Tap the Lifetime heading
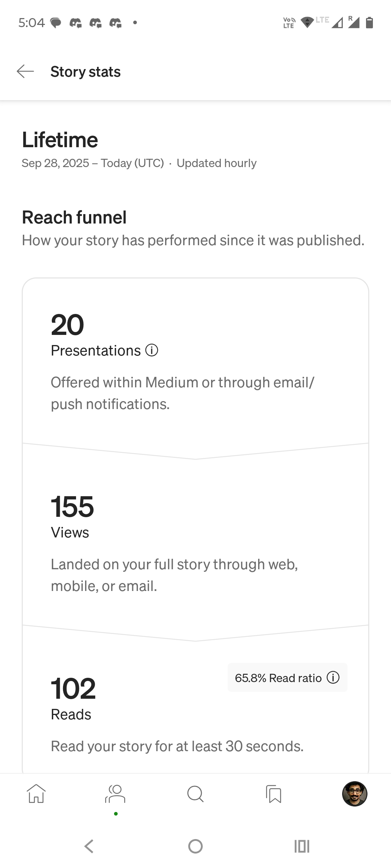 tap(60, 140)
